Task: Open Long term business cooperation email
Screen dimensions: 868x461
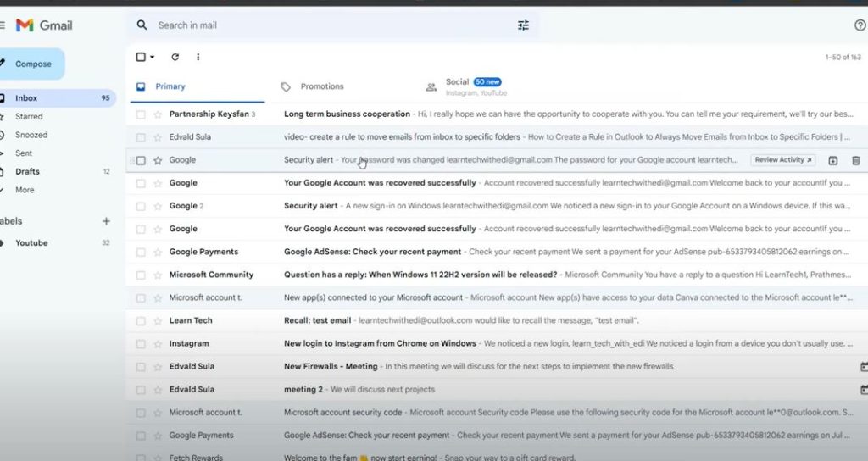Action: click(x=497, y=114)
